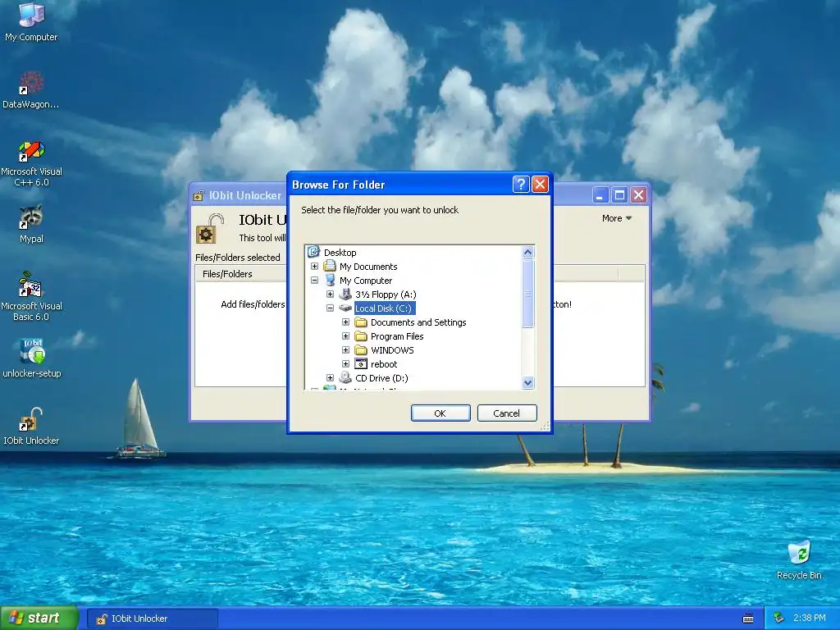Collapse the Local Disk (C:) node

330,308
